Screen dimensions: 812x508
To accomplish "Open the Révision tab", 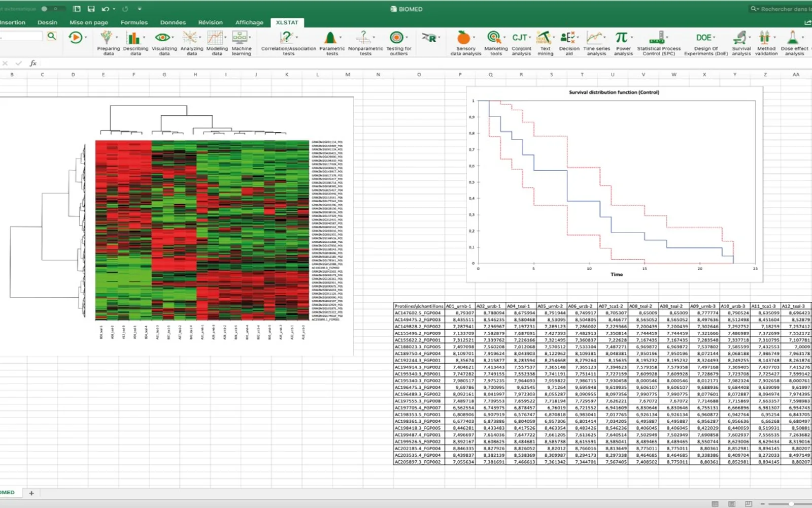I will (210, 22).
